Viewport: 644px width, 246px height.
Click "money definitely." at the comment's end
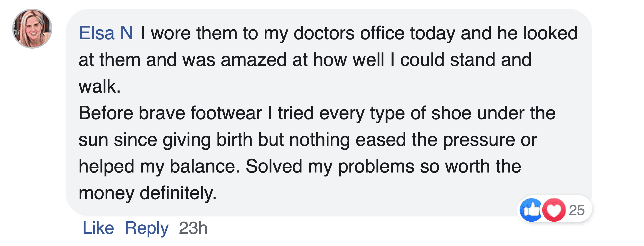tap(147, 193)
